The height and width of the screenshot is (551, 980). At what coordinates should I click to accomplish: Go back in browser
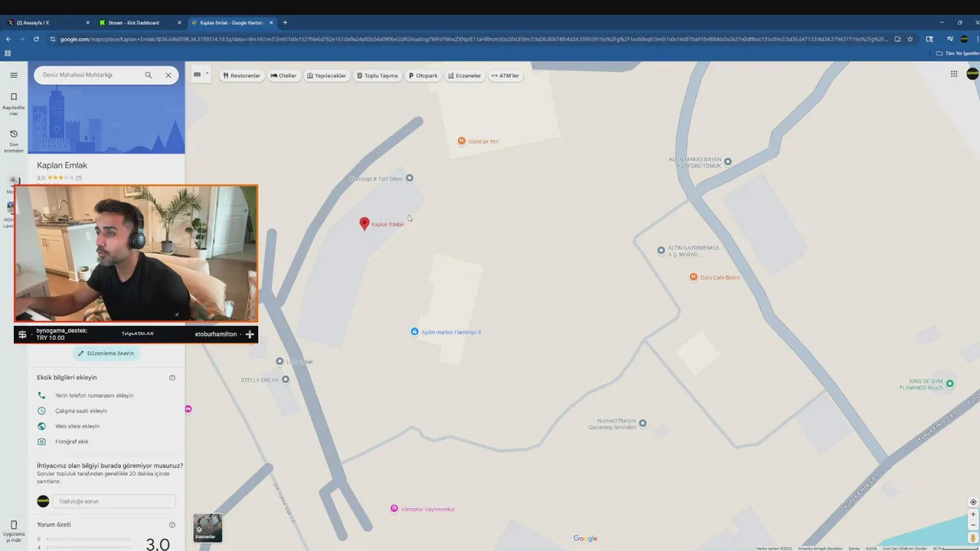click(x=8, y=39)
